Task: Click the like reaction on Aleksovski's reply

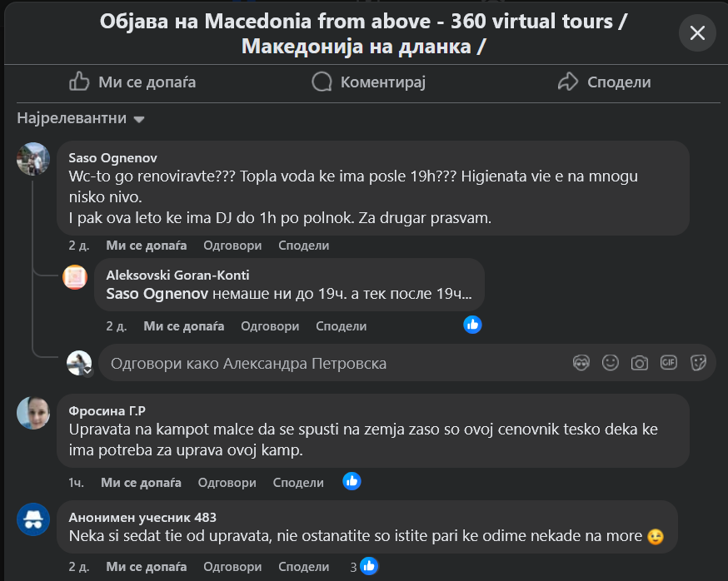Action: [472, 325]
